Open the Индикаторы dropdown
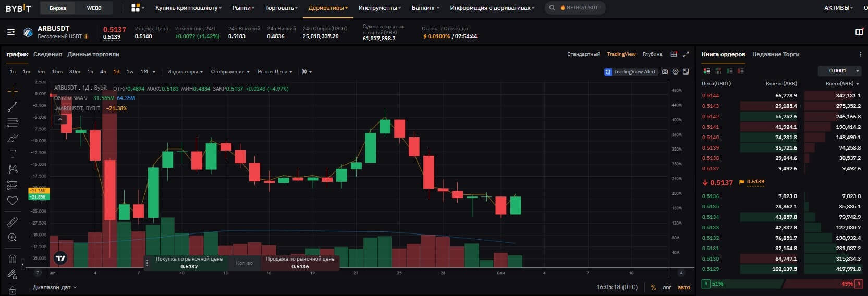The width and height of the screenshot is (868, 296). [185, 72]
